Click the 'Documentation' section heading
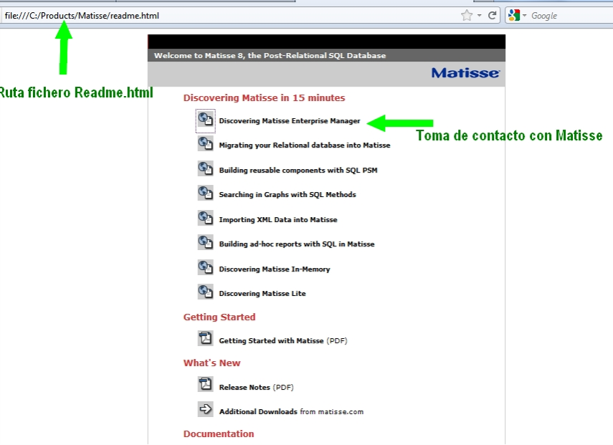 tap(219, 434)
